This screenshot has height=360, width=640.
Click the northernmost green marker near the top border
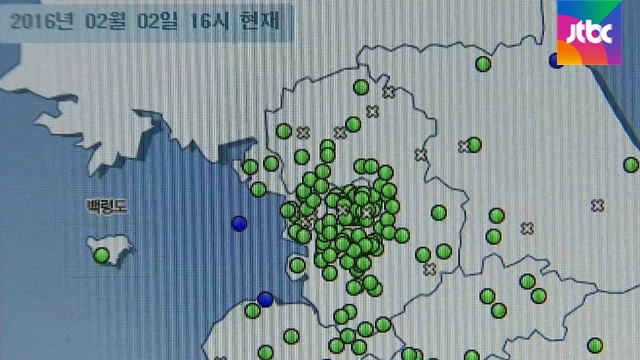(483, 64)
